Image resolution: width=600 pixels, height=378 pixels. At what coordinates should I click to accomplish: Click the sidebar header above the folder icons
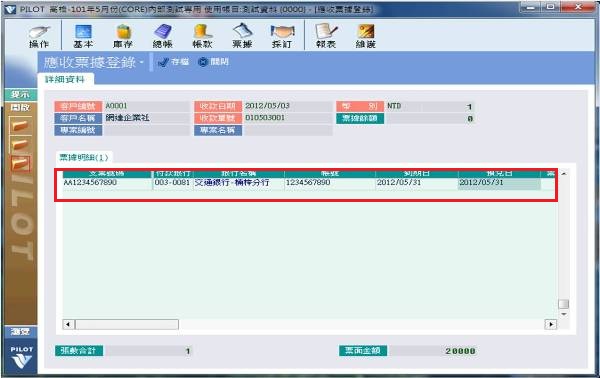pos(21,108)
